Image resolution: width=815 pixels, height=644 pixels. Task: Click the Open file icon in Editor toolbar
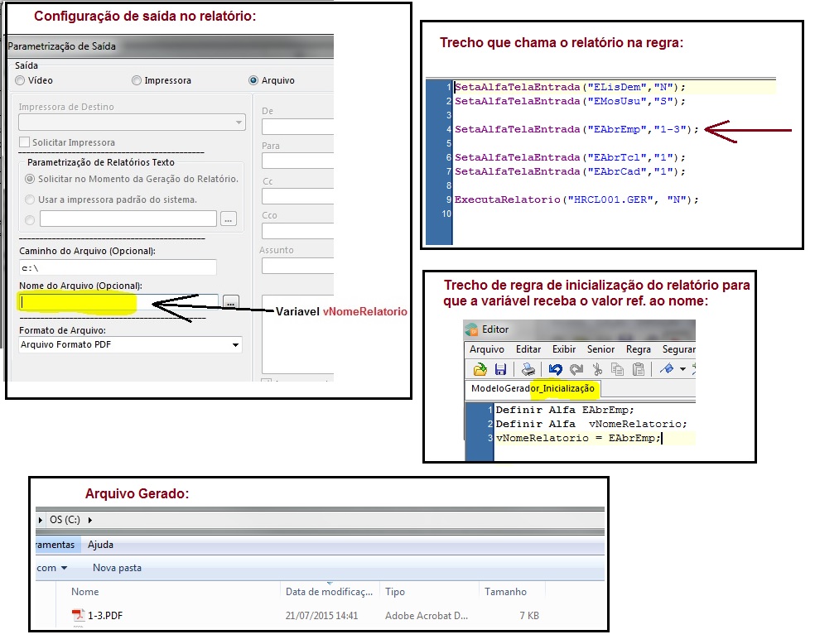[480, 369]
